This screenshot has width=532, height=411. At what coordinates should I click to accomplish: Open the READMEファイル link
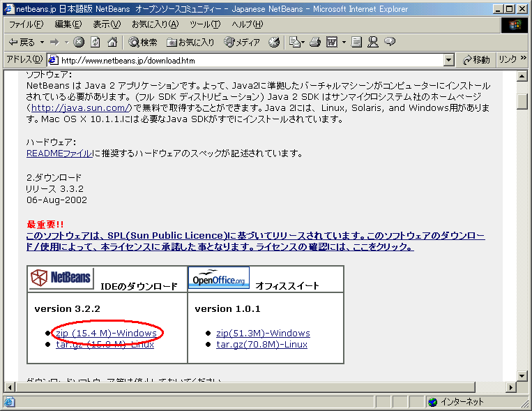[x=59, y=154]
